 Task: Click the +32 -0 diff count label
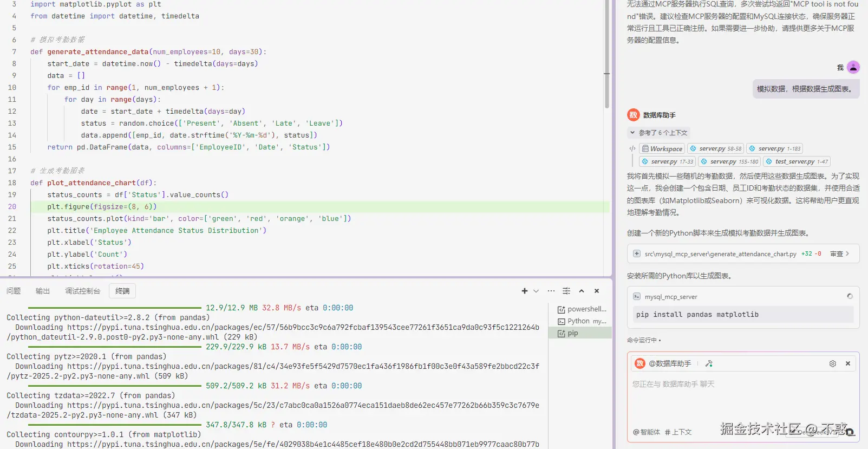811,253
